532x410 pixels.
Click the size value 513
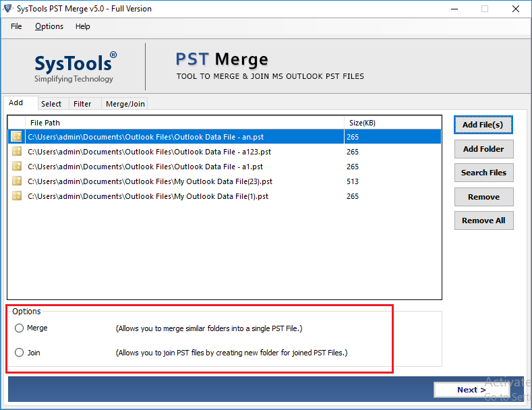(353, 181)
